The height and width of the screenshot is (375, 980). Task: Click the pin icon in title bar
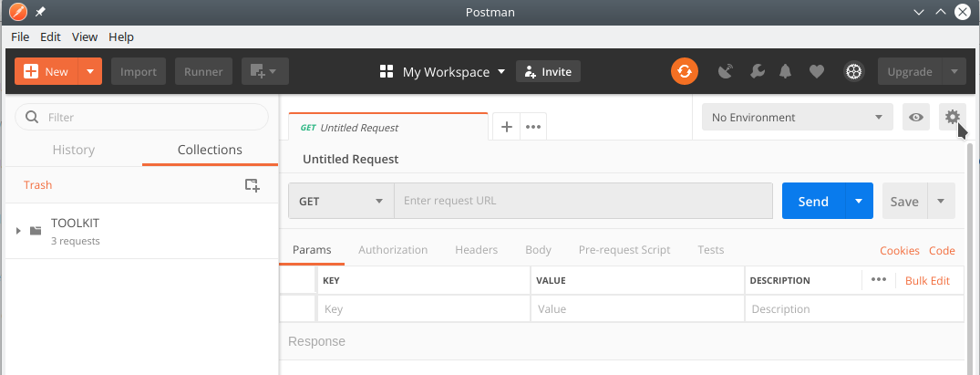pos(40,12)
